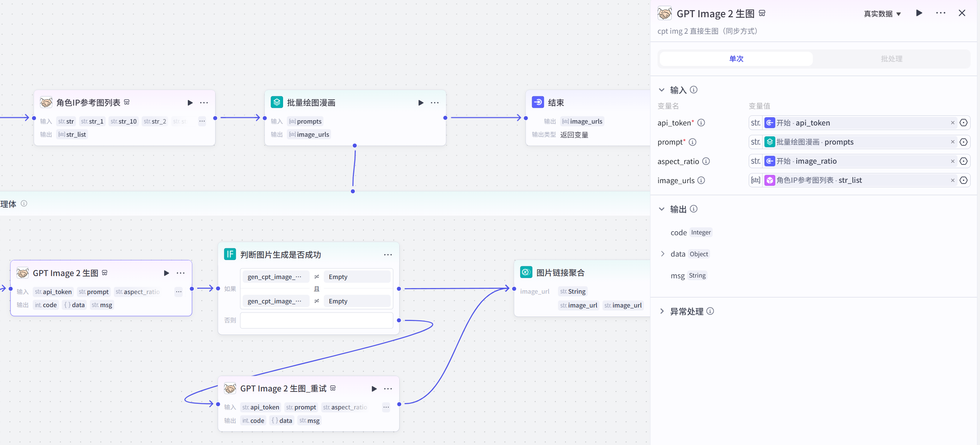This screenshot has height=445, width=980.
Task: Clear the prompt variable value
Action: pos(952,142)
